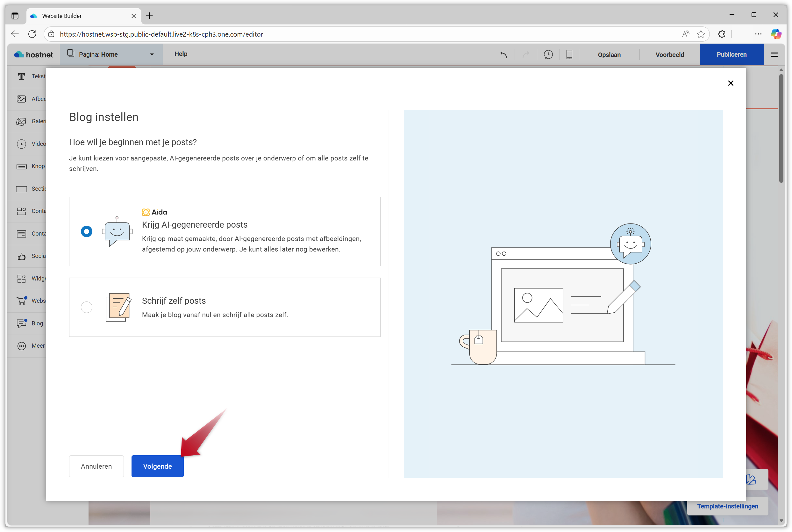Open the Afbeelding element in the sidebar
The height and width of the screenshot is (532, 792).
click(21, 99)
